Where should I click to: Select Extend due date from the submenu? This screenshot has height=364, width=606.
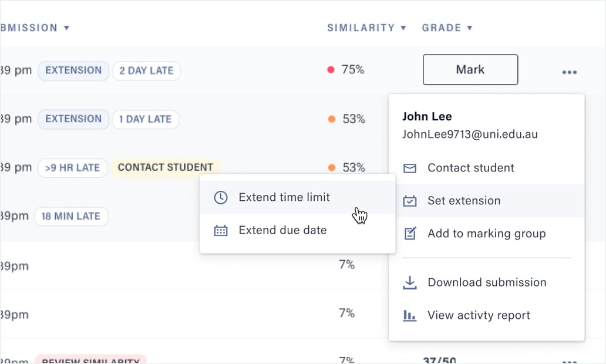(x=282, y=230)
